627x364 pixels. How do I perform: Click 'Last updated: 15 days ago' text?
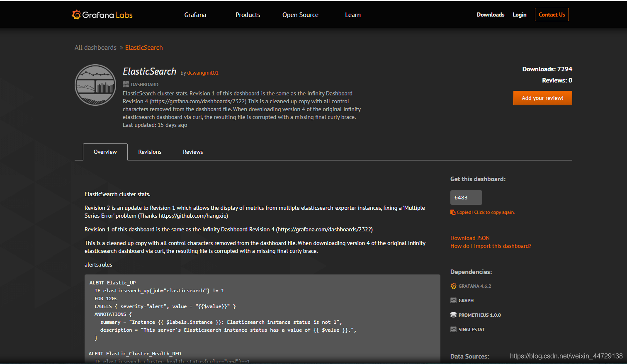click(155, 125)
